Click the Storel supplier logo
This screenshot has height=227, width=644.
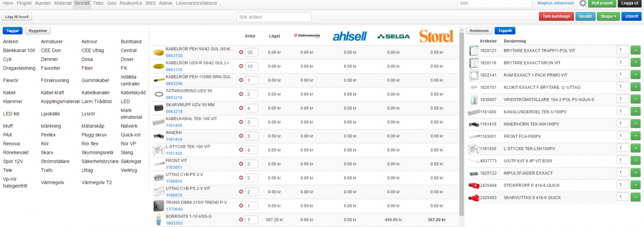(436, 36)
